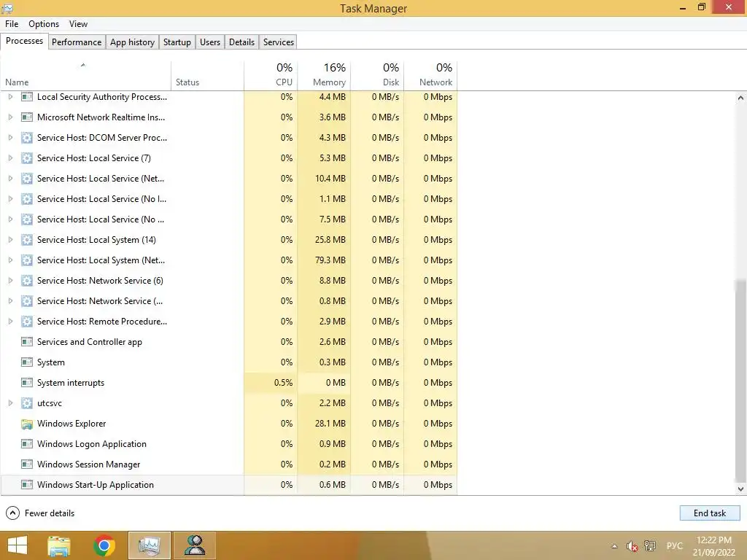This screenshot has width=747, height=560.
Task: Click the Microsoft Network Realtime Inspection icon
Action: point(27,117)
